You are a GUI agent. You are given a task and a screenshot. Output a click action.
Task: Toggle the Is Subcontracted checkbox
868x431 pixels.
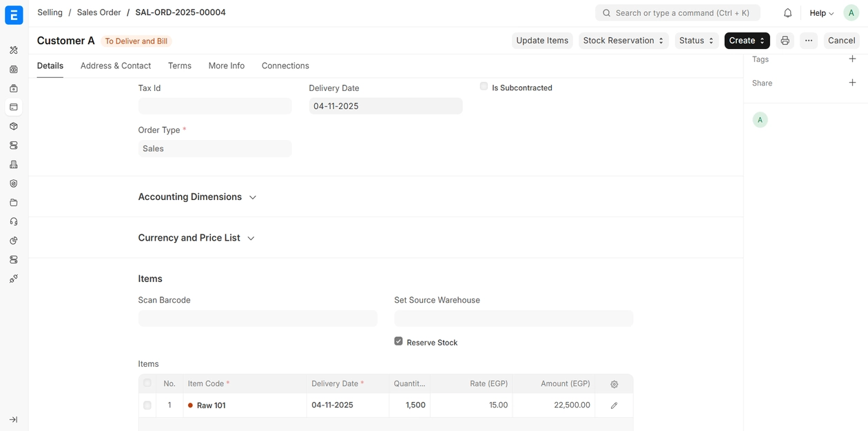(x=484, y=87)
